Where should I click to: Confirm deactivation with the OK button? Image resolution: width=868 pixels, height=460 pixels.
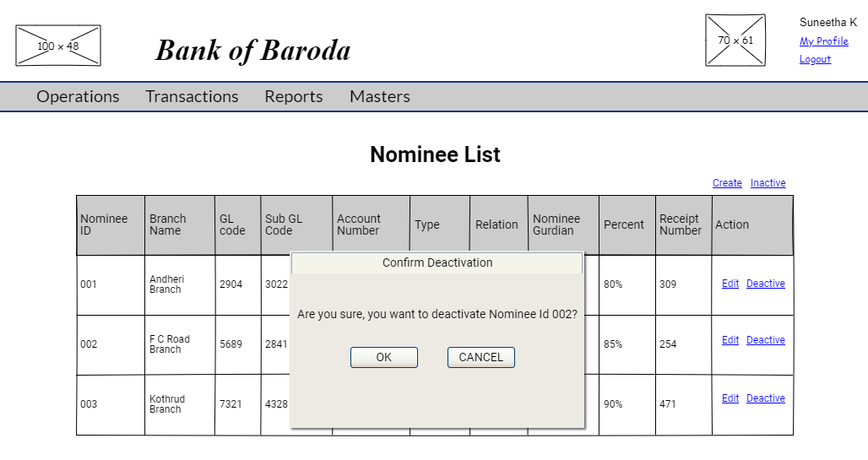click(383, 357)
